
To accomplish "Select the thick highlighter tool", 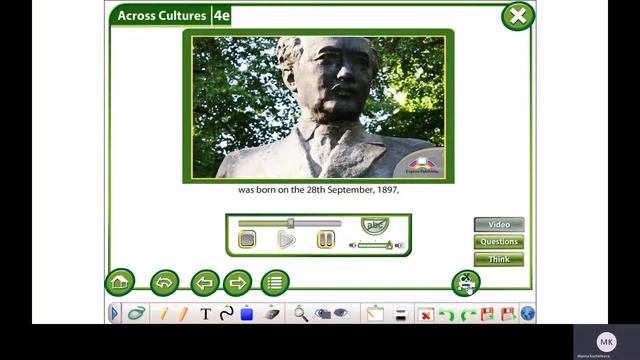I will pos(183,313).
